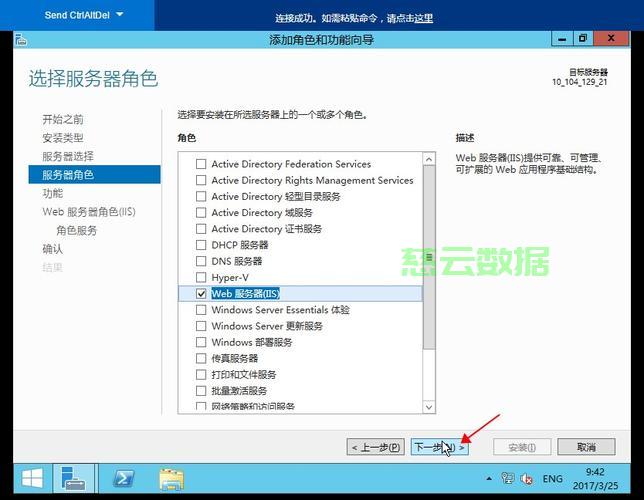Go to 开始之前 step
This screenshot has height=500, width=644.
pos(63,120)
